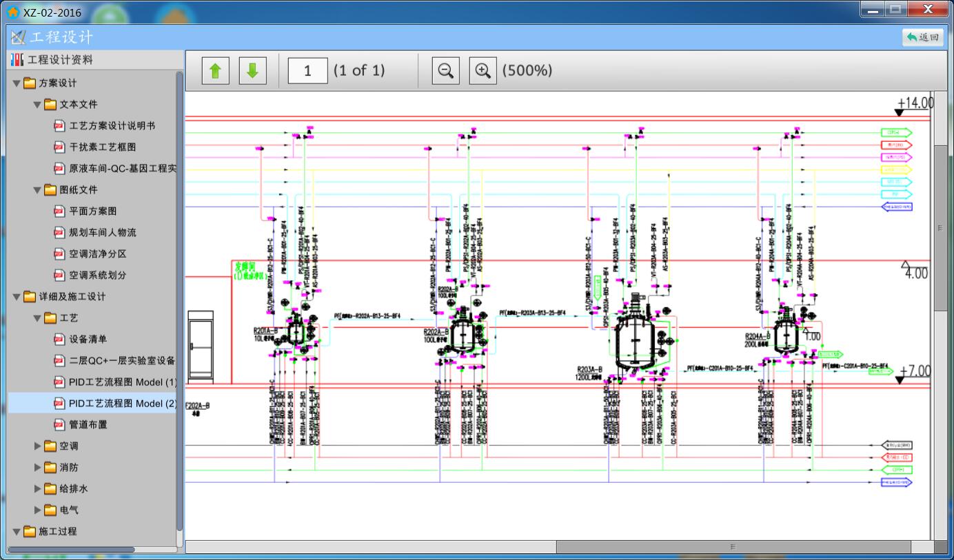Image resolution: width=954 pixels, height=560 pixels.
Task: Click the tree panel horizontal scrollbar
Action: pyautogui.click(x=72, y=550)
